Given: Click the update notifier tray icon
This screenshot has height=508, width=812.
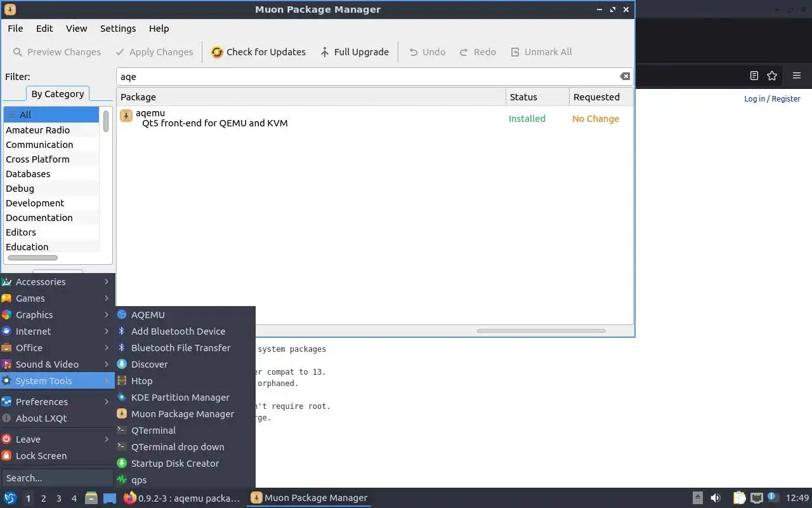Looking at the screenshot, I should (x=773, y=498).
